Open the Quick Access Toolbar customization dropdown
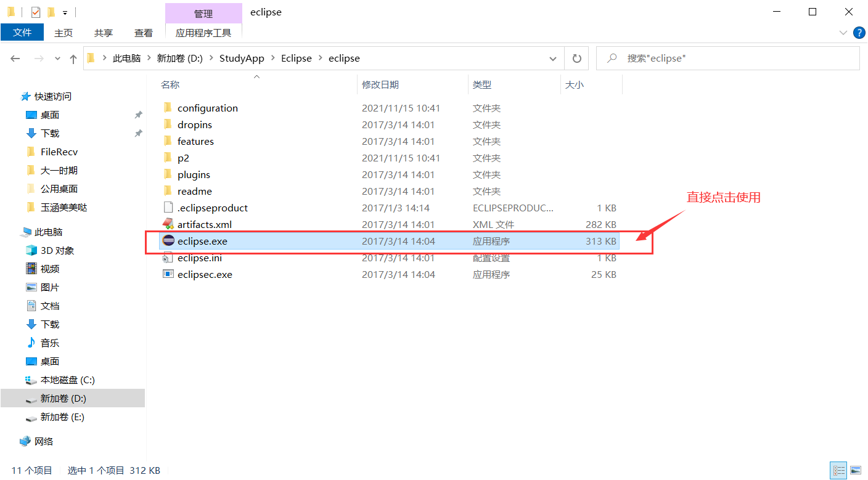The image size is (868, 480). (64, 12)
